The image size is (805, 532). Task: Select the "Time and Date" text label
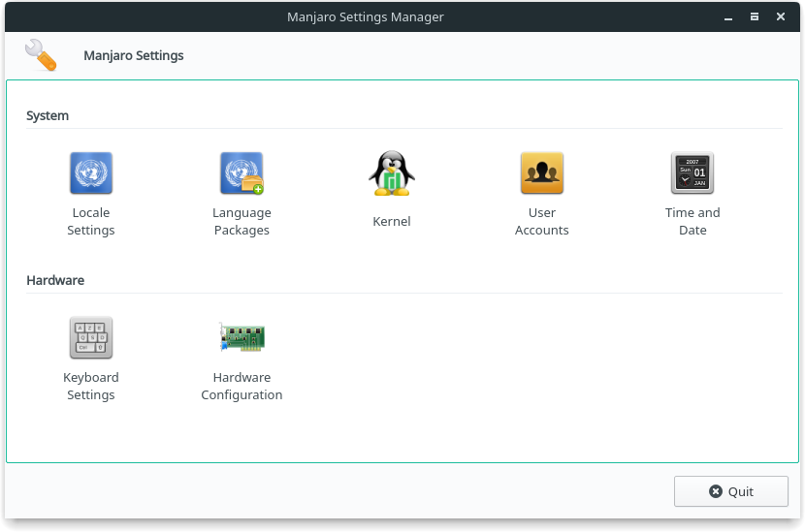(x=692, y=222)
